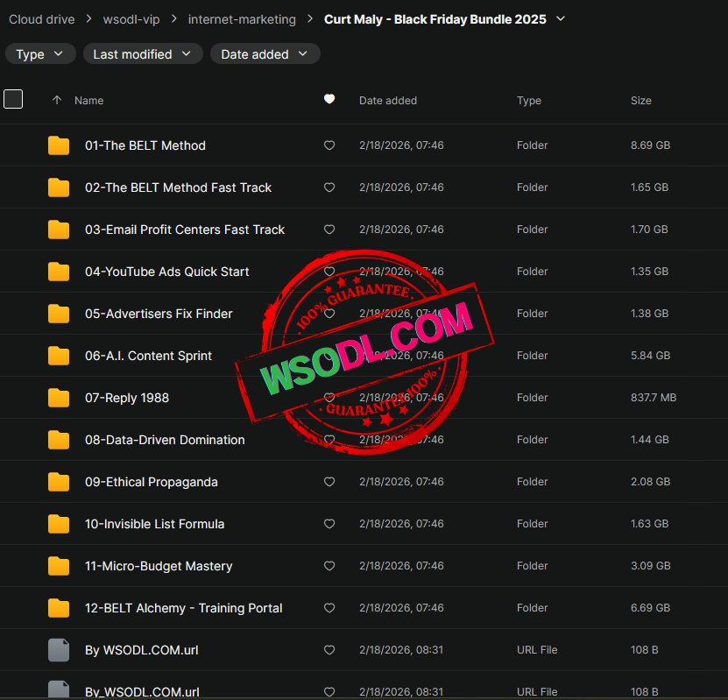Select the 07-Reply 1988 row size cell
The image size is (728, 700).
pos(654,398)
